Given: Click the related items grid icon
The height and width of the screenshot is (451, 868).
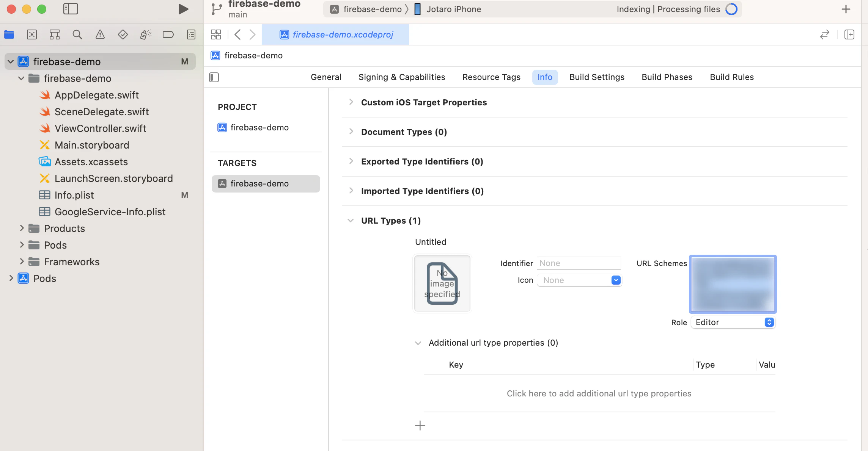Looking at the screenshot, I should point(216,34).
